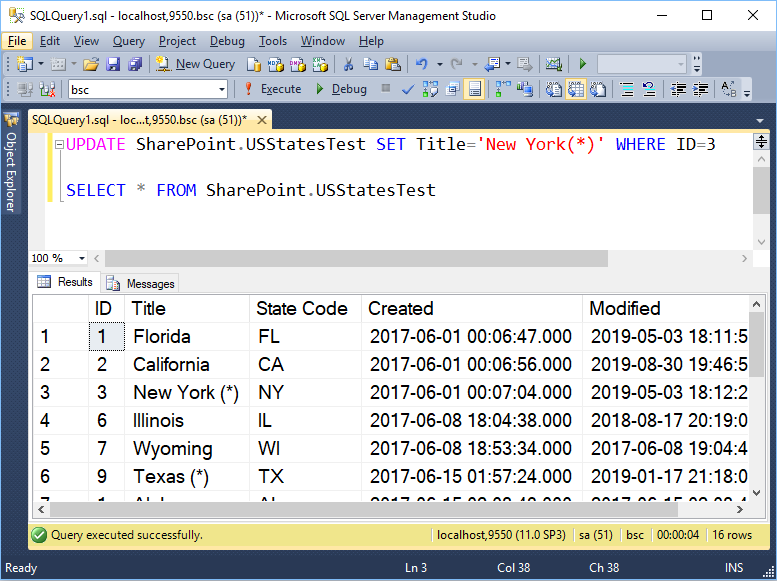Click the Execute button
The height and width of the screenshot is (581, 777).
tap(273, 89)
